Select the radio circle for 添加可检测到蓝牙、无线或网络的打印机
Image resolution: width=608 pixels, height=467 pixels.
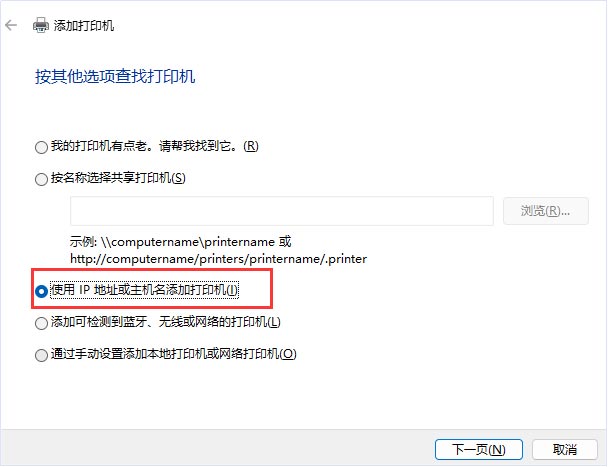point(41,323)
